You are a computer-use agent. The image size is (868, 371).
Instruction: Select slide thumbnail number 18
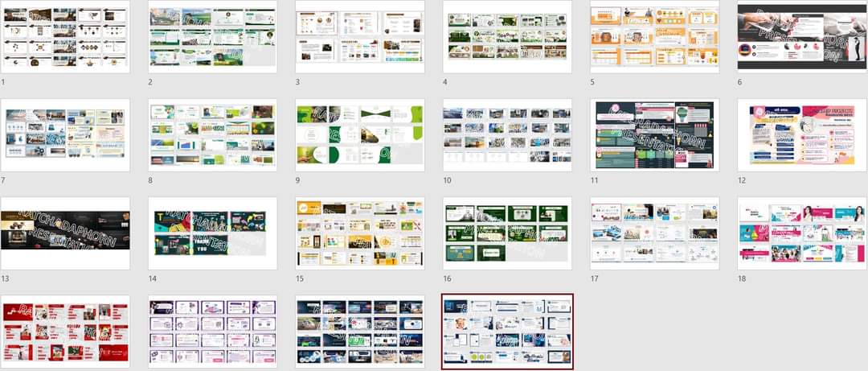(x=802, y=233)
